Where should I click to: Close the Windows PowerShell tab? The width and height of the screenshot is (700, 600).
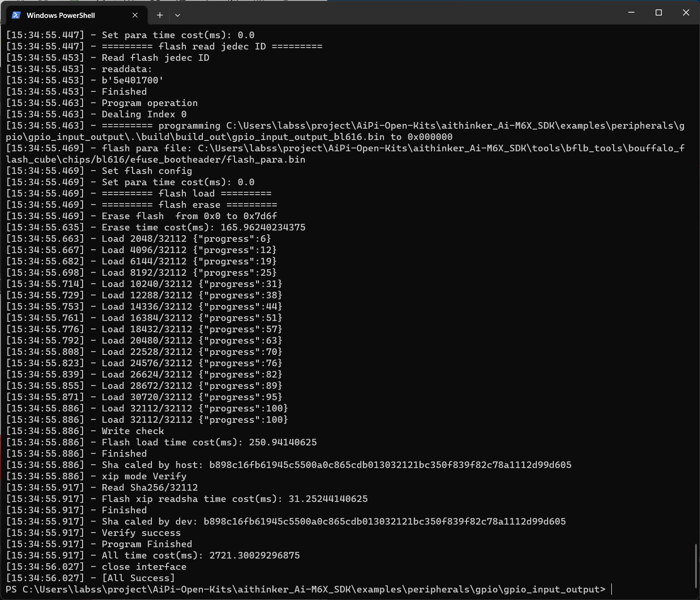point(135,15)
